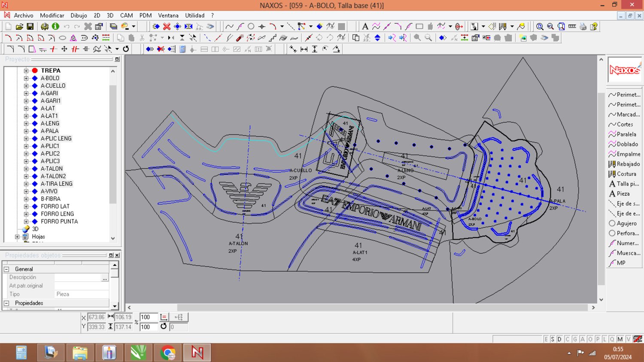Toggle the V status bar indicator
This screenshot has width=644, height=362.
tap(628, 339)
